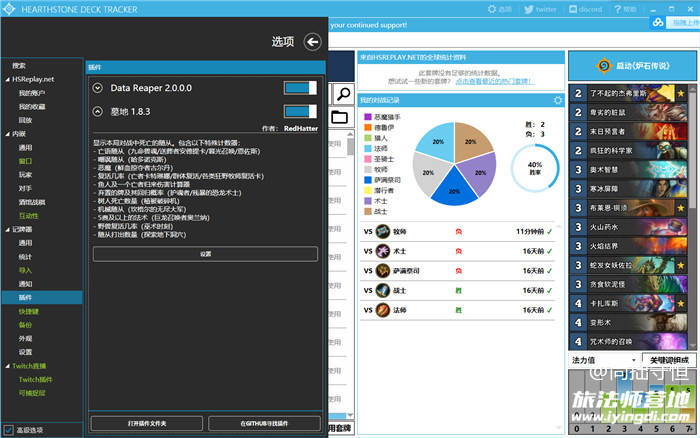This screenshot has height=438, width=700.
Task: Click the star on the 卡扎库斯 card
Action: pyautogui.click(x=681, y=304)
